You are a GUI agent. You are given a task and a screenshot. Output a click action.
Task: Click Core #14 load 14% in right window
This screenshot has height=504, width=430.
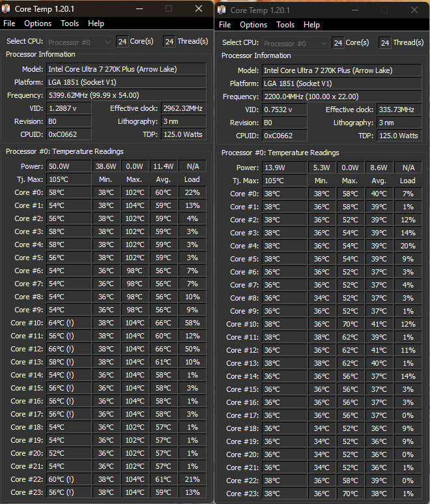(x=408, y=376)
